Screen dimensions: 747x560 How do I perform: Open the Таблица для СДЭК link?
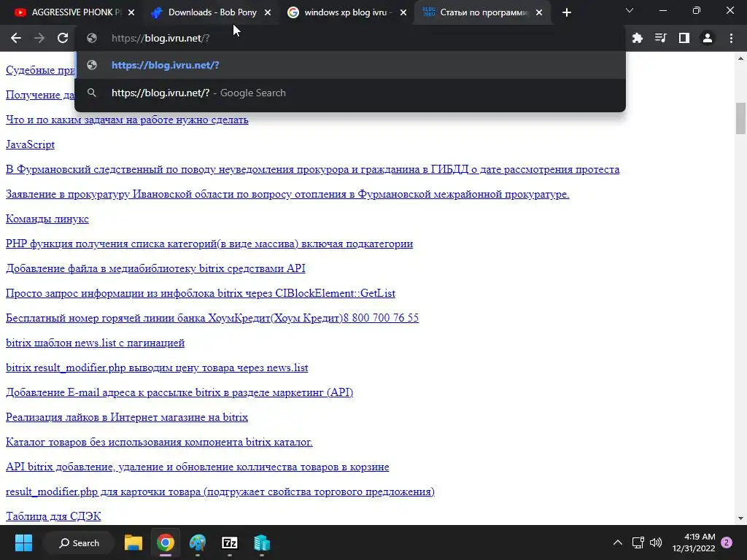tap(53, 516)
